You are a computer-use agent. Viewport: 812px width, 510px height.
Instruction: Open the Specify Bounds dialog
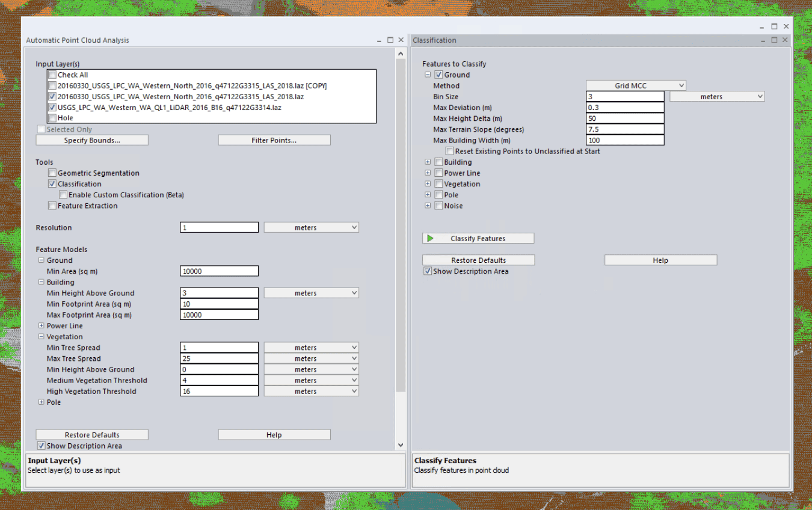click(92, 140)
